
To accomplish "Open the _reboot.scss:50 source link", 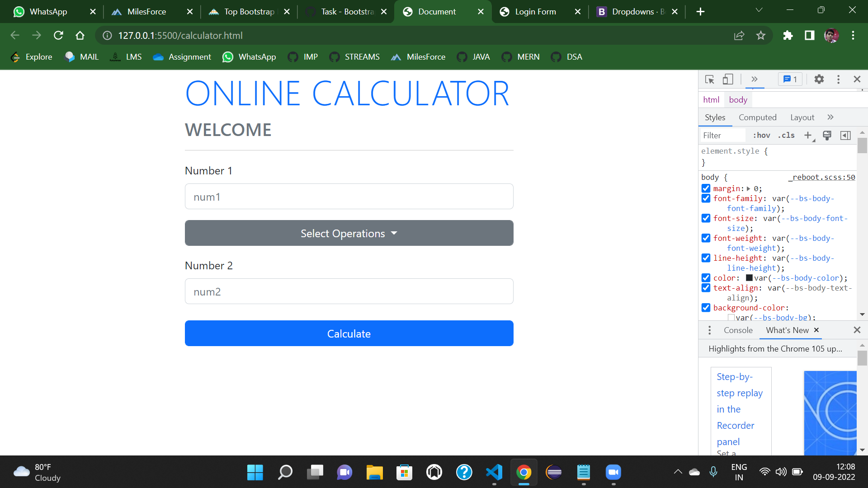I will [822, 177].
